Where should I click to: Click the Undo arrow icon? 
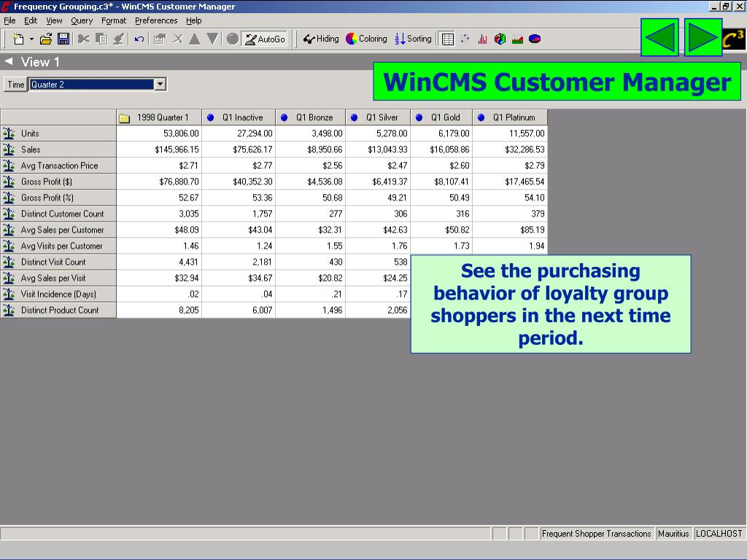click(x=139, y=39)
